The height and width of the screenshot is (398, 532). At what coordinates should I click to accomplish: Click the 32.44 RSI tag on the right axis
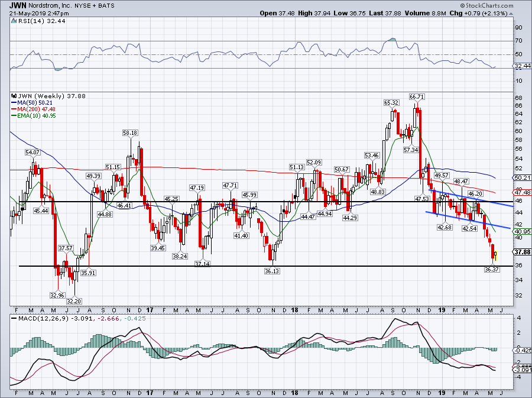tap(522, 66)
